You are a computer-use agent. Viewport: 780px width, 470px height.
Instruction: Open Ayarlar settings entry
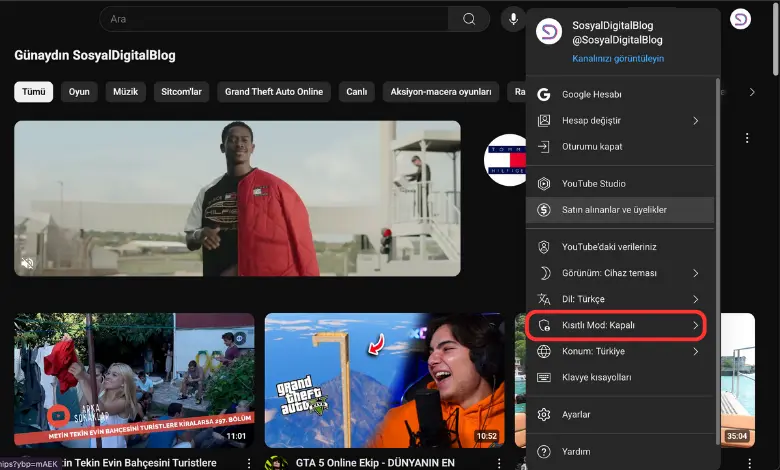pyautogui.click(x=620, y=414)
